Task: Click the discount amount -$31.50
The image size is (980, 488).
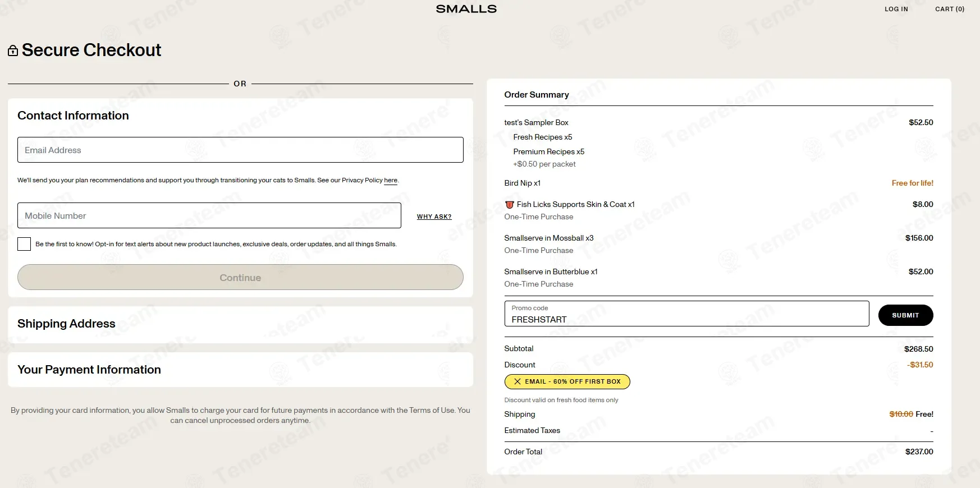Action: [x=920, y=365]
